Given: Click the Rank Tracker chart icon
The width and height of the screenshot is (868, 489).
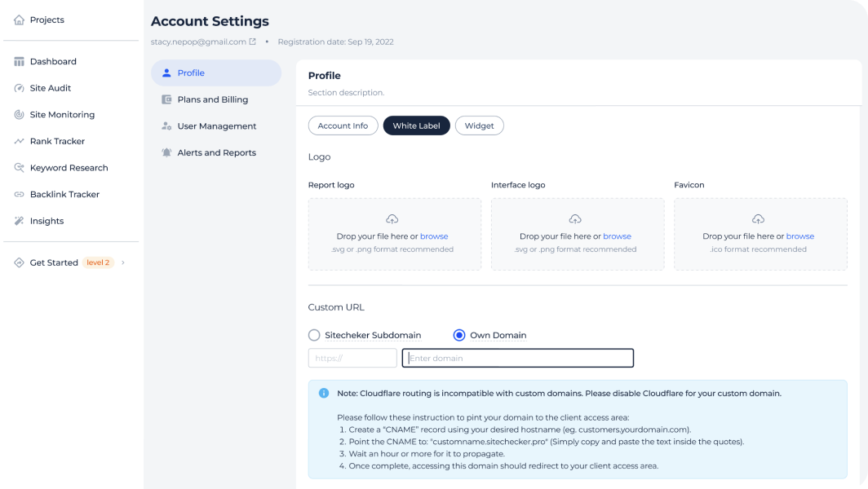Looking at the screenshot, I should click(x=19, y=141).
